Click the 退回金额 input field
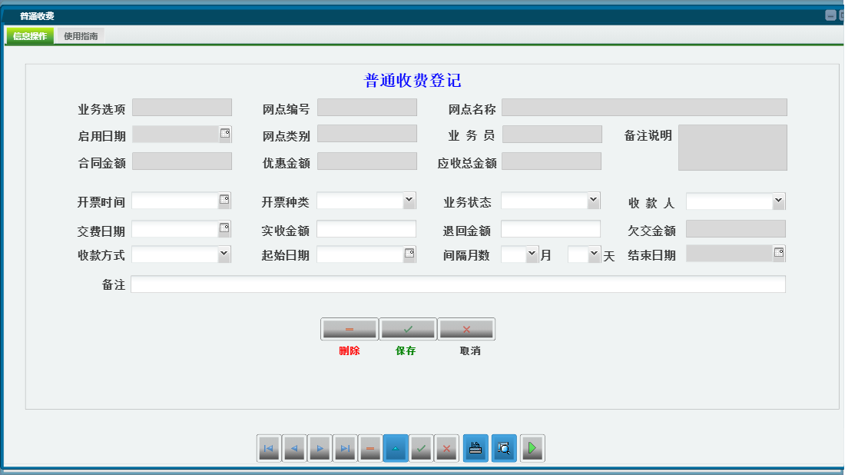Screen dimensions: 868x475 point(551,229)
